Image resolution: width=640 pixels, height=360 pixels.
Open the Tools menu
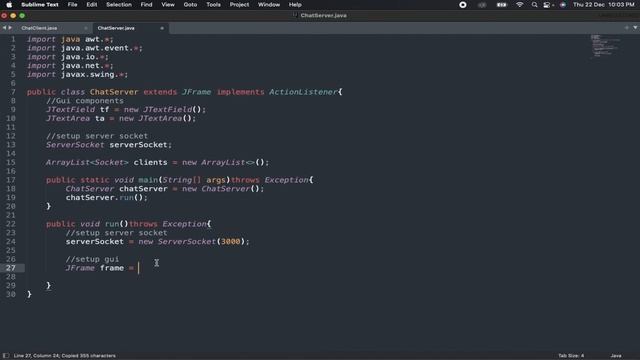point(213,5)
